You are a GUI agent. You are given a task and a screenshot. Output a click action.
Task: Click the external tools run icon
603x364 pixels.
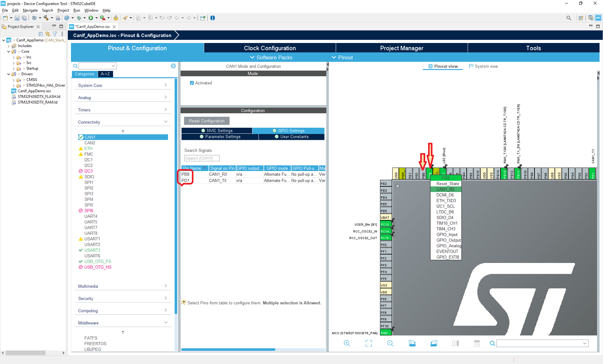pos(103,18)
